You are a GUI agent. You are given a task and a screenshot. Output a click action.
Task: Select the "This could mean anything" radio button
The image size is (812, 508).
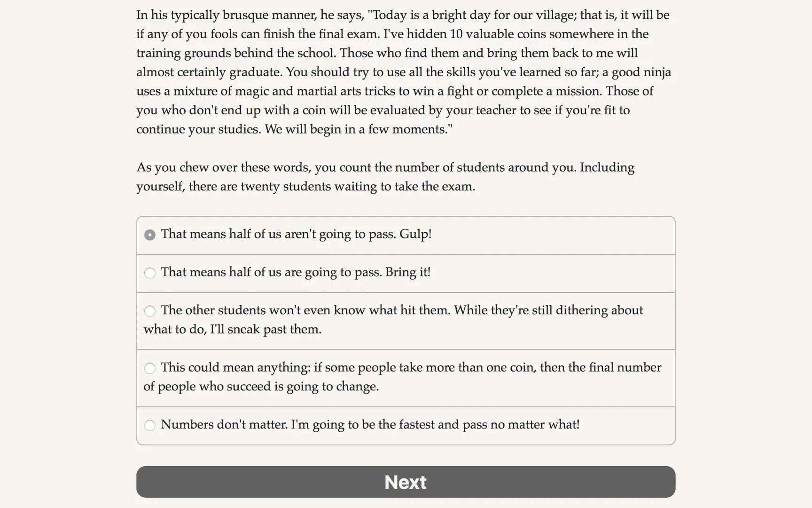[150, 368]
